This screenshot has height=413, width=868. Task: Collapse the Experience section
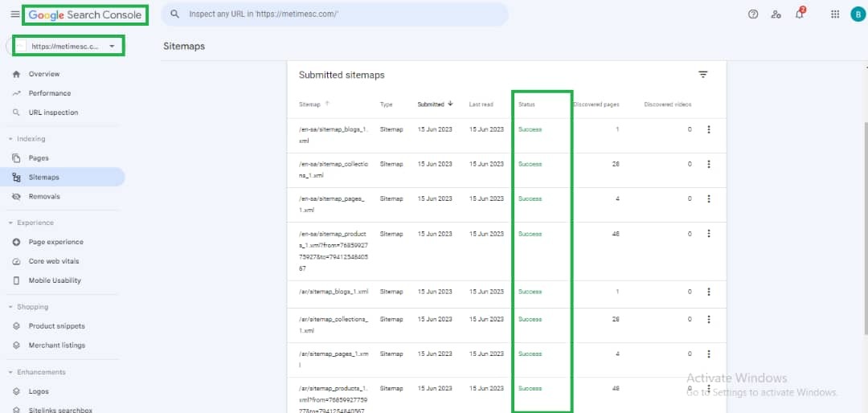[10, 223]
